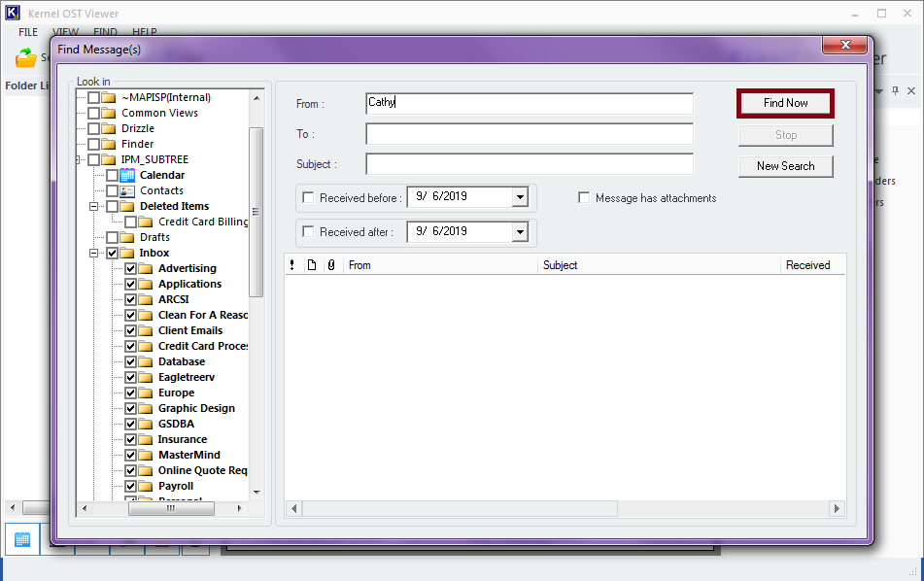Image resolution: width=924 pixels, height=581 pixels.
Task: Check the Drafts folder checkbox
Action: (x=112, y=237)
